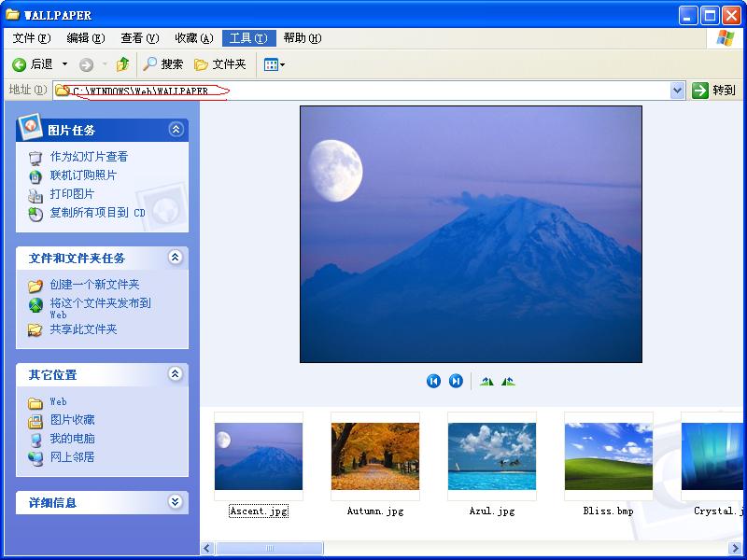Rotate the picture counterclockwise

508,381
